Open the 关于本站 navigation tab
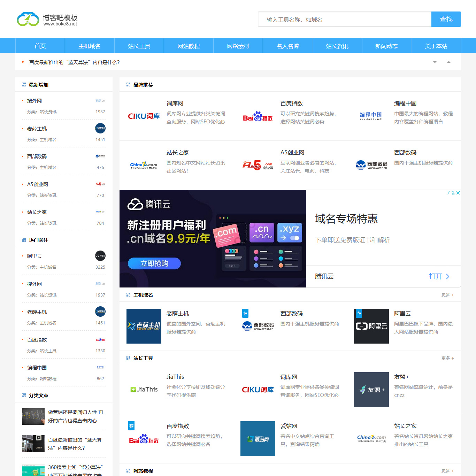This screenshot has width=476, height=476. [436, 46]
